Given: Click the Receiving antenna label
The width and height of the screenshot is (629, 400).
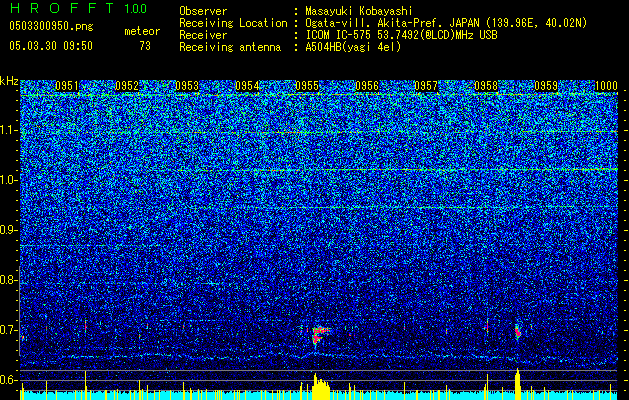Looking at the screenshot, I should pyautogui.click(x=230, y=47).
